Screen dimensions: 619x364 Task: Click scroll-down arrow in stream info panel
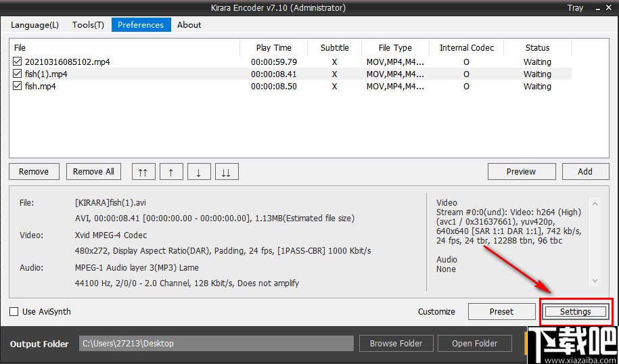pyautogui.click(x=595, y=280)
